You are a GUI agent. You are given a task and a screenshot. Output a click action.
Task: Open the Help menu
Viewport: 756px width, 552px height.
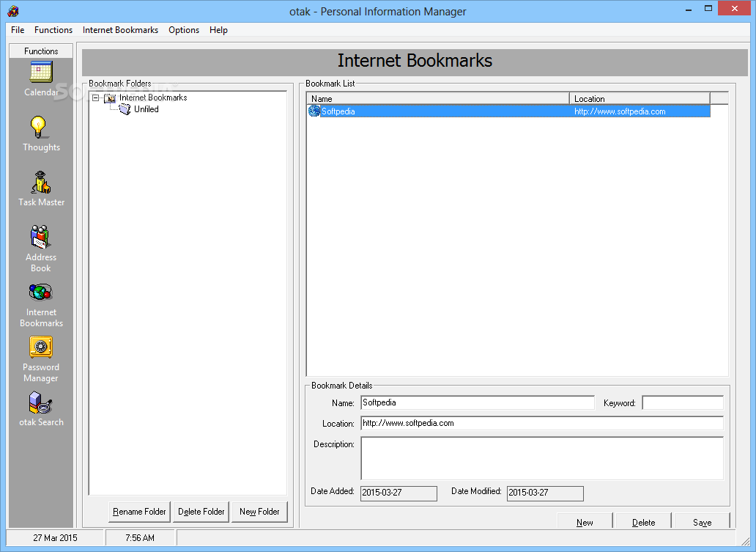tap(218, 30)
